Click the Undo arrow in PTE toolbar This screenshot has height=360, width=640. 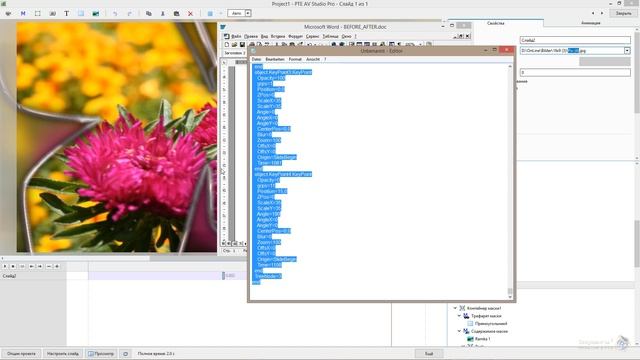(115, 13)
